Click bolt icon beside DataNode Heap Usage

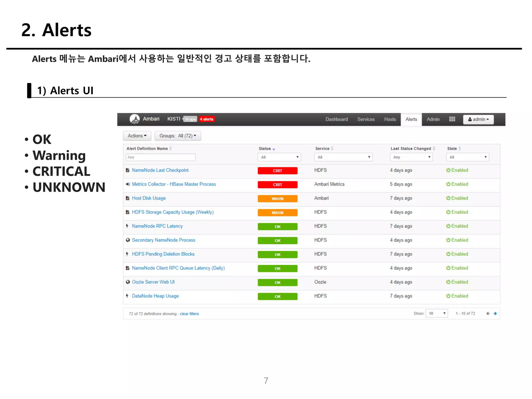127,296
